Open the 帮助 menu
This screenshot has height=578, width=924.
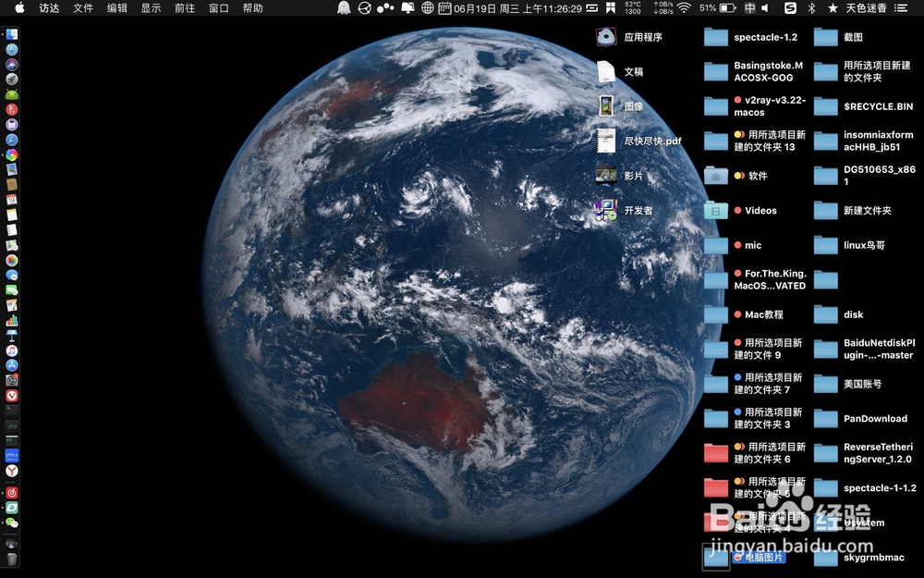point(253,7)
